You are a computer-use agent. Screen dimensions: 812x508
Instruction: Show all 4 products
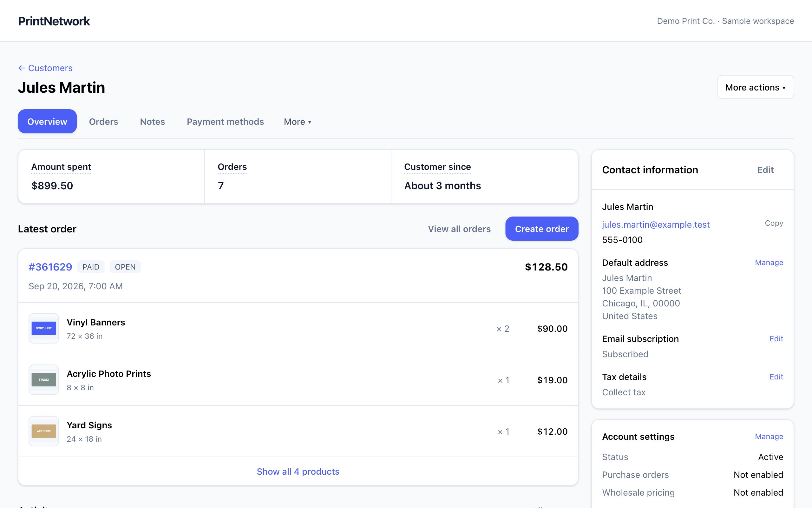pyautogui.click(x=298, y=471)
